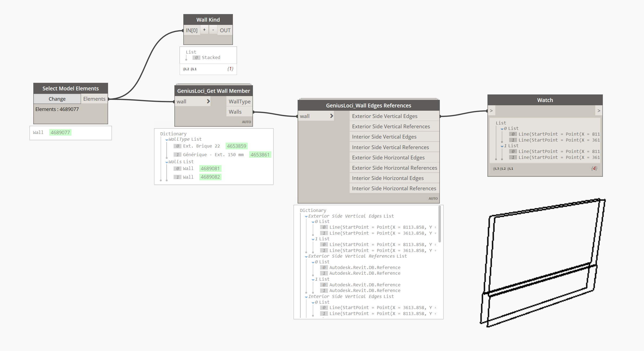Click the OUT port of Wall Kind node
644x351 pixels.
pos(225,30)
